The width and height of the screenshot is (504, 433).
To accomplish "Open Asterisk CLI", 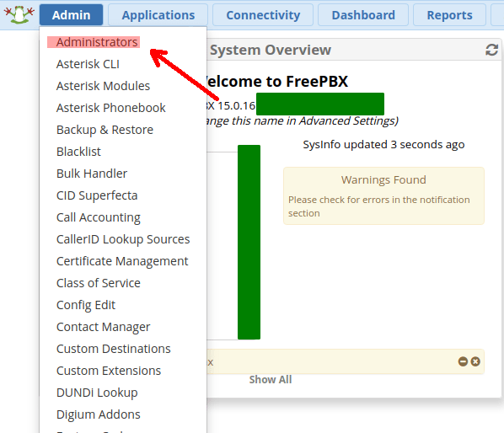I will coord(88,64).
